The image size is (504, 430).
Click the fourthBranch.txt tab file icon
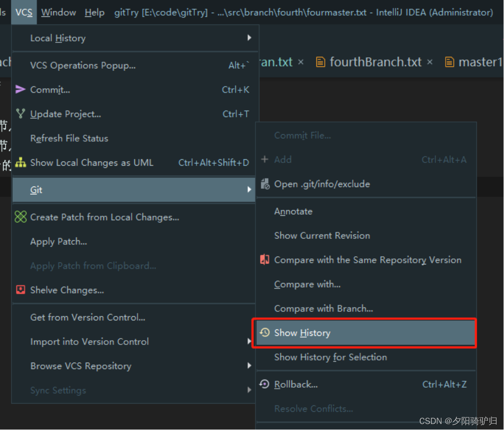[x=321, y=62]
